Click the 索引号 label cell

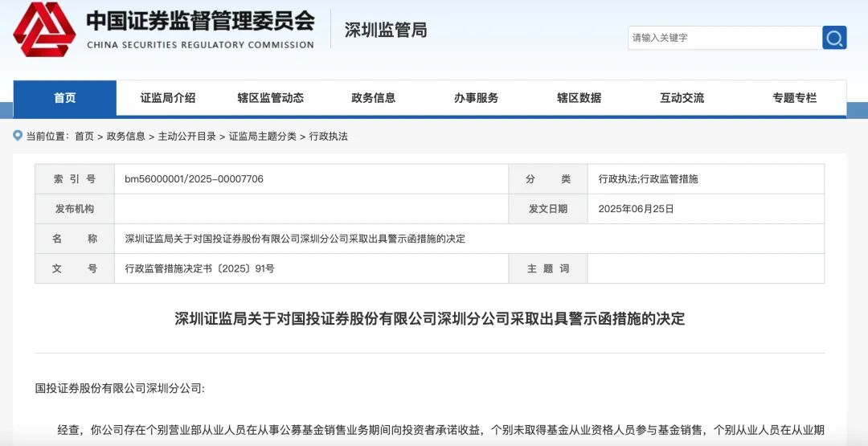tap(75, 178)
